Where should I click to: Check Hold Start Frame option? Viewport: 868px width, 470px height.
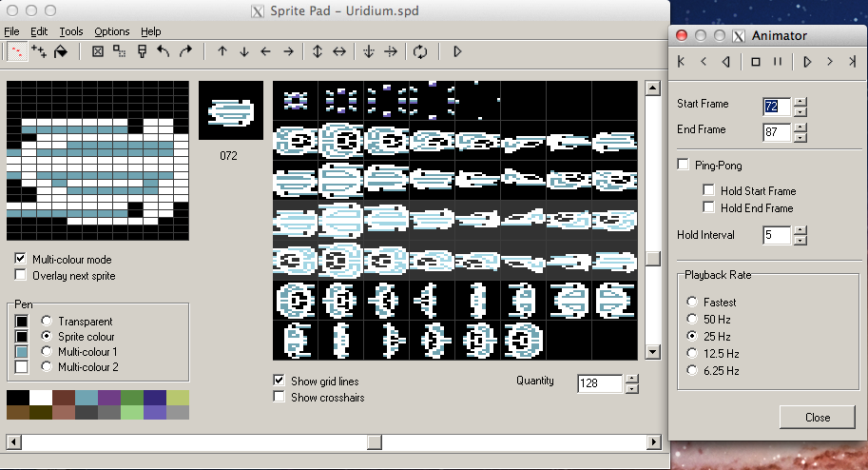click(x=708, y=190)
